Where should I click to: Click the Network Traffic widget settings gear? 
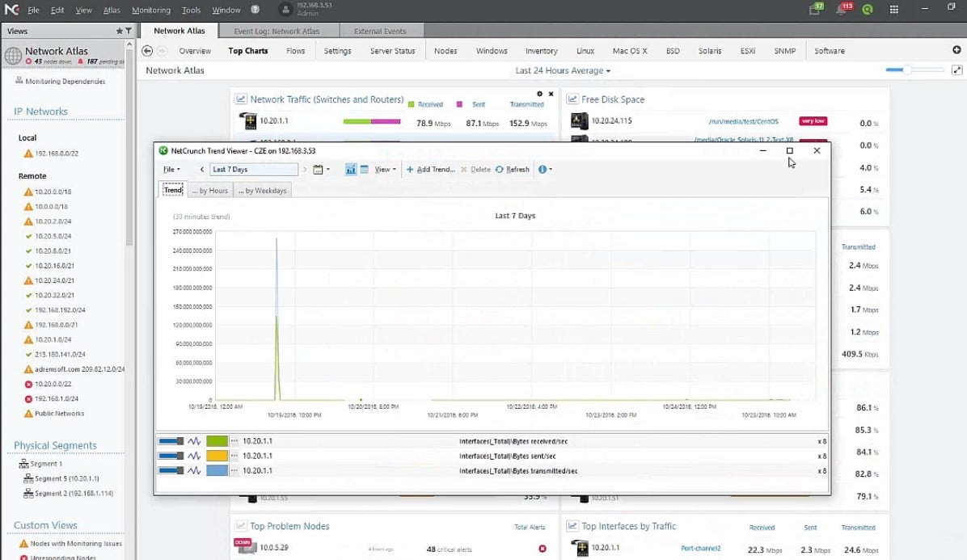[x=539, y=95]
